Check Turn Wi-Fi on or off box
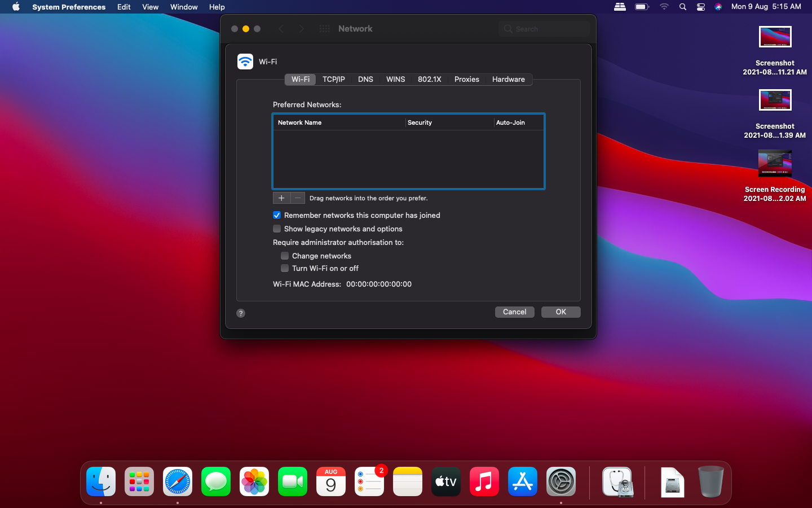Viewport: 812px width, 508px height. (x=285, y=268)
